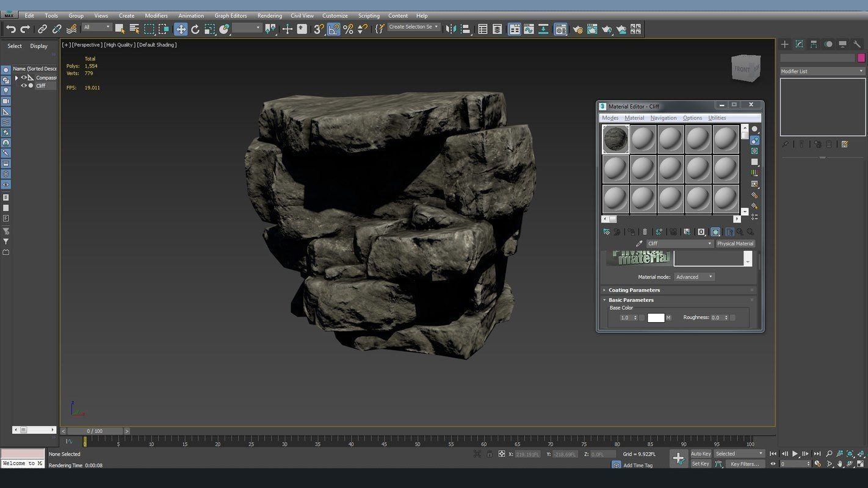The height and width of the screenshot is (488, 868).
Task: Select the Move tool in main toolbar
Action: [181, 29]
